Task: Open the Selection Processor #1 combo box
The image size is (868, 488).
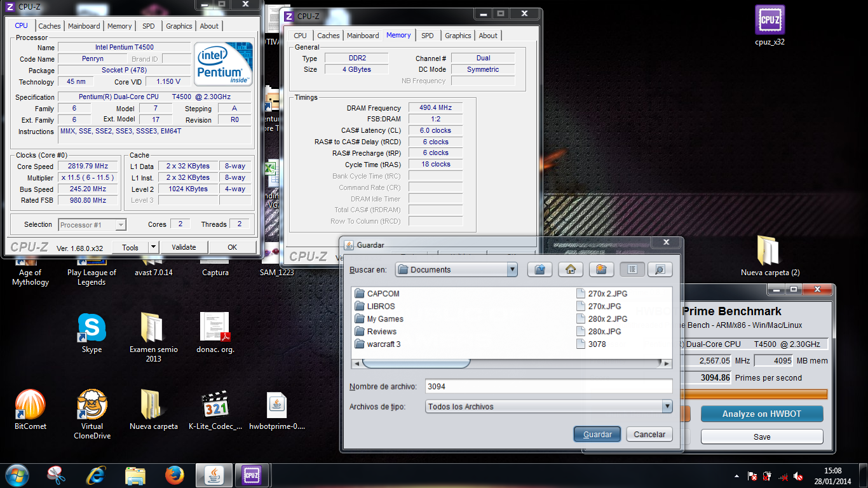Action: coord(92,224)
